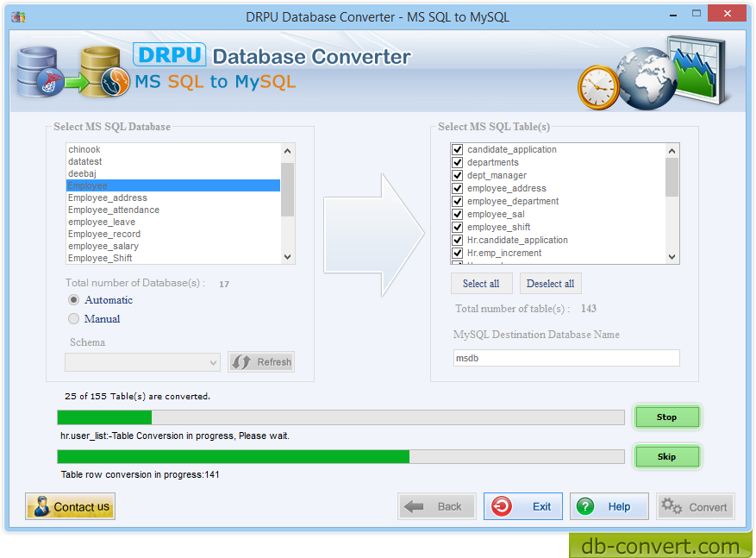
Task: Select the Manual radio option
Action: tap(73, 319)
